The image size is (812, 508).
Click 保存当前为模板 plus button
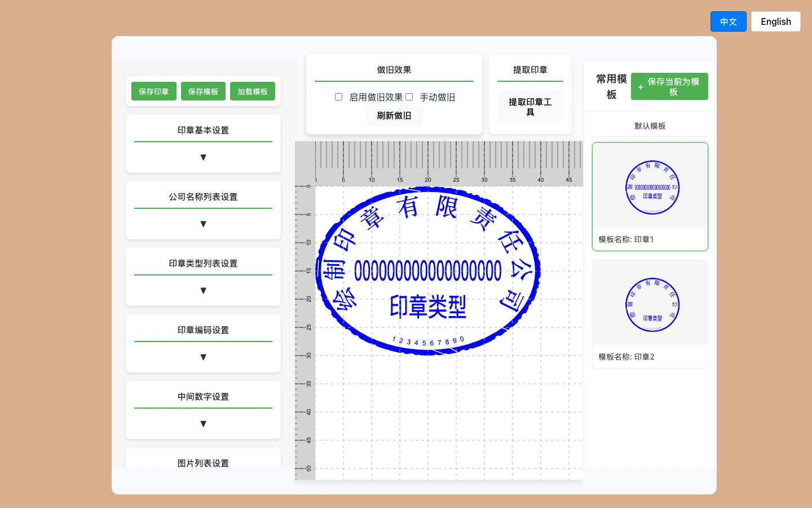click(669, 86)
